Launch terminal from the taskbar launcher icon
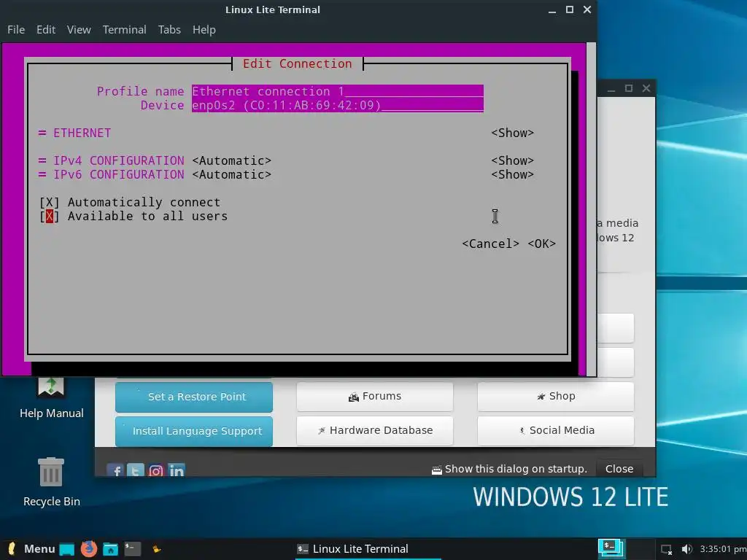The width and height of the screenshot is (747, 560). pyautogui.click(x=133, y=549)
